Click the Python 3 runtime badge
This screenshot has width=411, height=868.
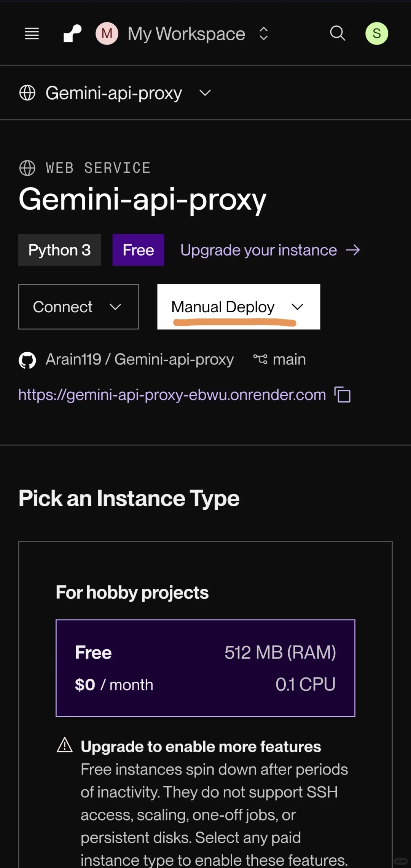click(x=60, y=250)
